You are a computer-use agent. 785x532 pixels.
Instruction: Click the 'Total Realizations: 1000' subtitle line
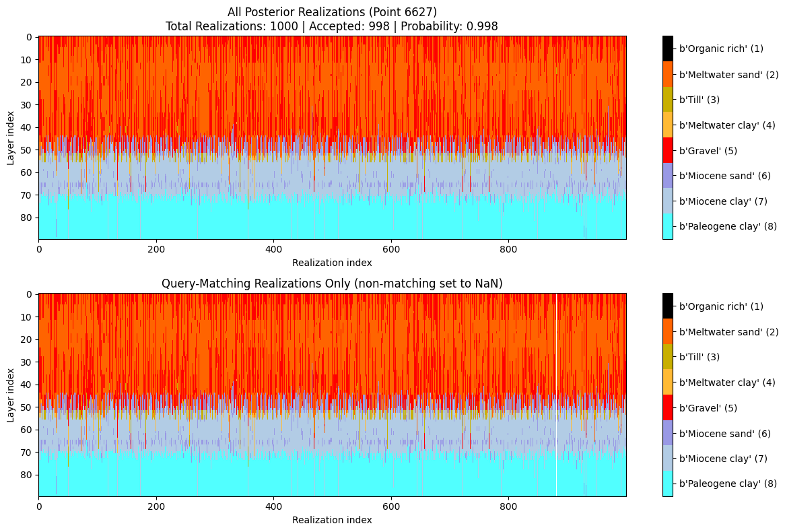332,25
